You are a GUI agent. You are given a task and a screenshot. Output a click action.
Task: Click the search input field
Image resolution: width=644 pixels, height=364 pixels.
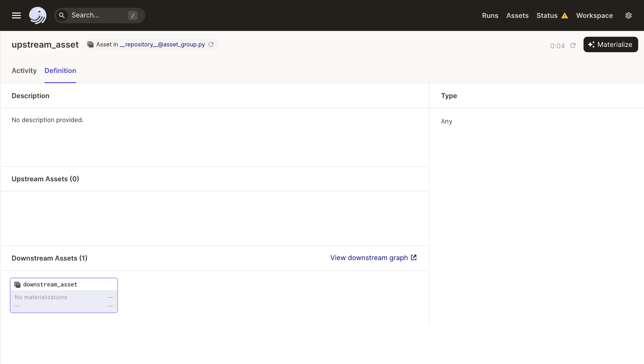click(98, 15)
